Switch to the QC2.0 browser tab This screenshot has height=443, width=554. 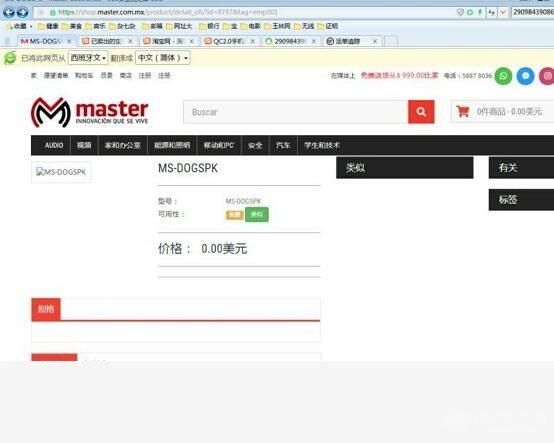click(x=230, y=41)
